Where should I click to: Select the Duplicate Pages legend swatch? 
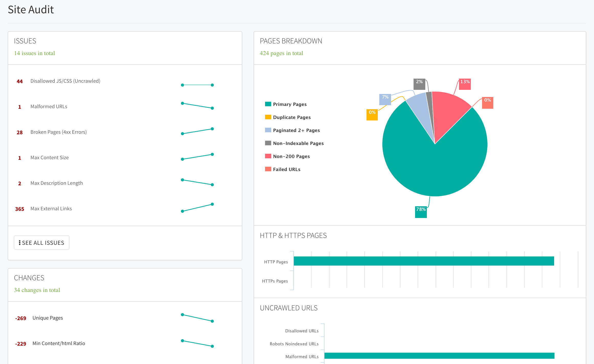coord(267,117)
